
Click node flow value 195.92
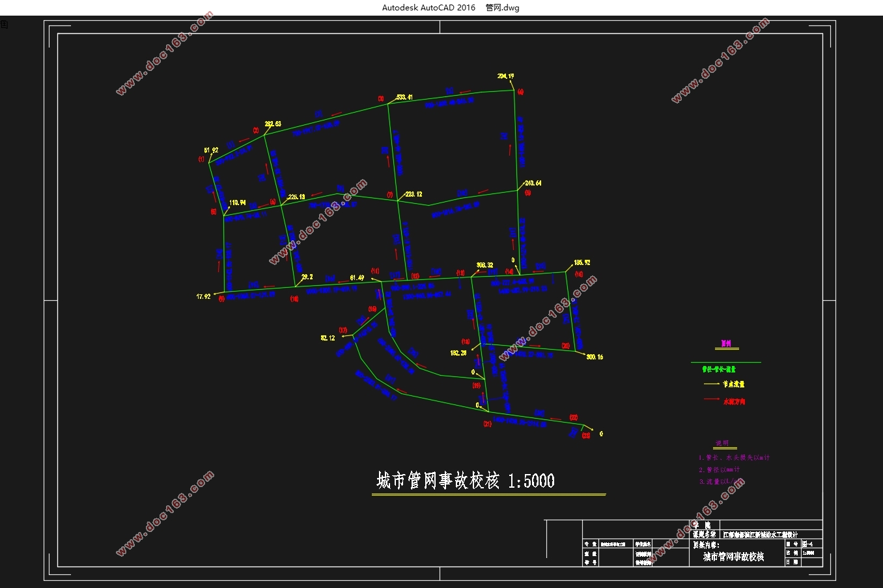tap(582, 262)
